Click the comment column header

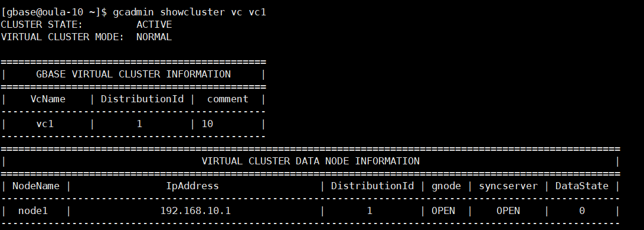tap(228, 99)
